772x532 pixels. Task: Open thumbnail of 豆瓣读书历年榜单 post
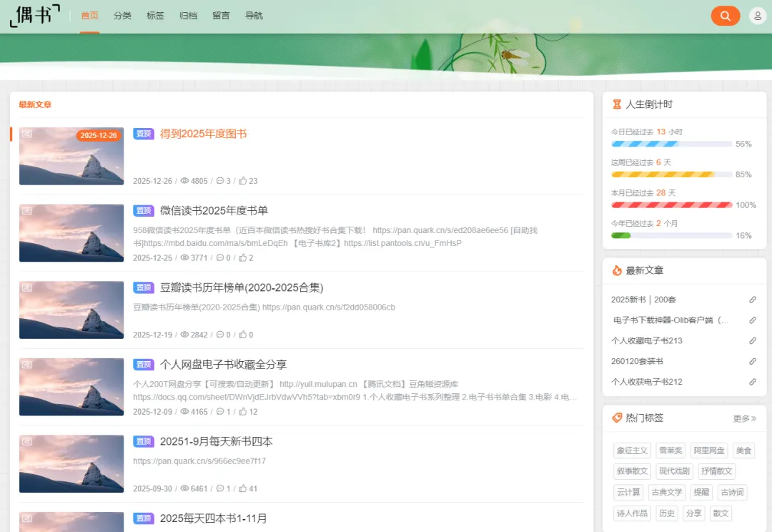(x=71, y=310)
